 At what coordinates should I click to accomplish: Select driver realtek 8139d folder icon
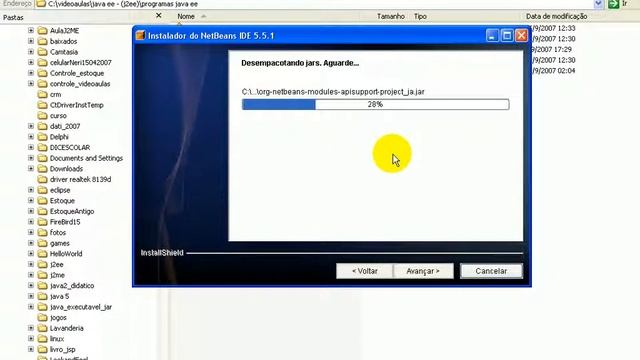[42, 179]
